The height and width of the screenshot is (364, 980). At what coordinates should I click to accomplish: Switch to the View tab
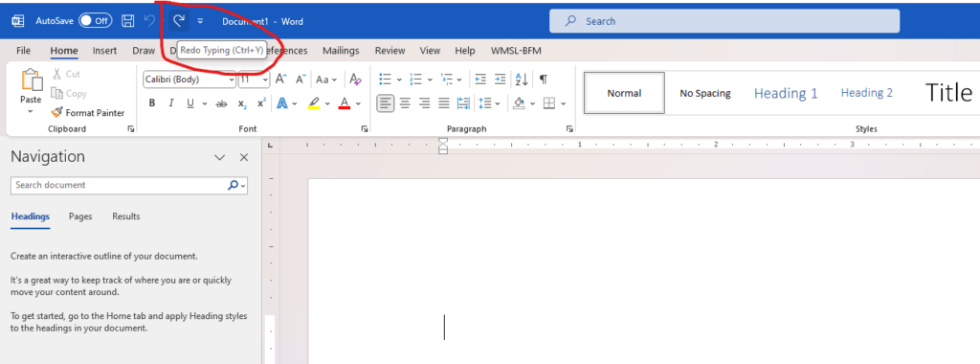(x=430, y=51)
